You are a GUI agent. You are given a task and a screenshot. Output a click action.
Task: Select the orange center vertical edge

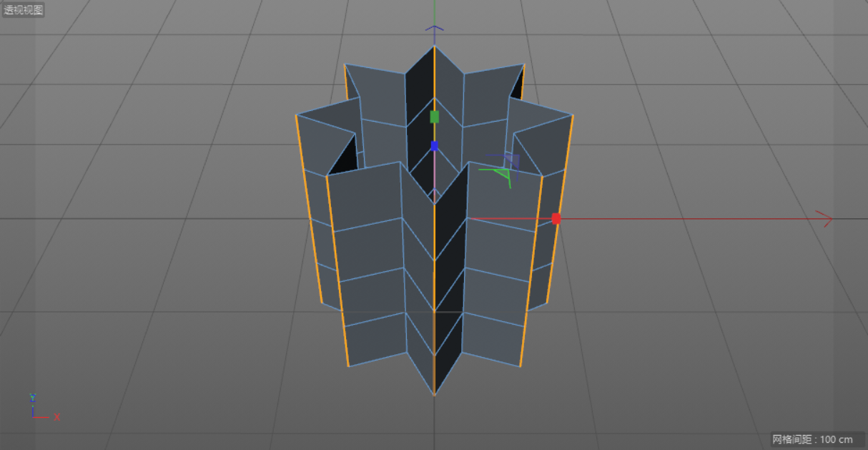coord(434,286)
